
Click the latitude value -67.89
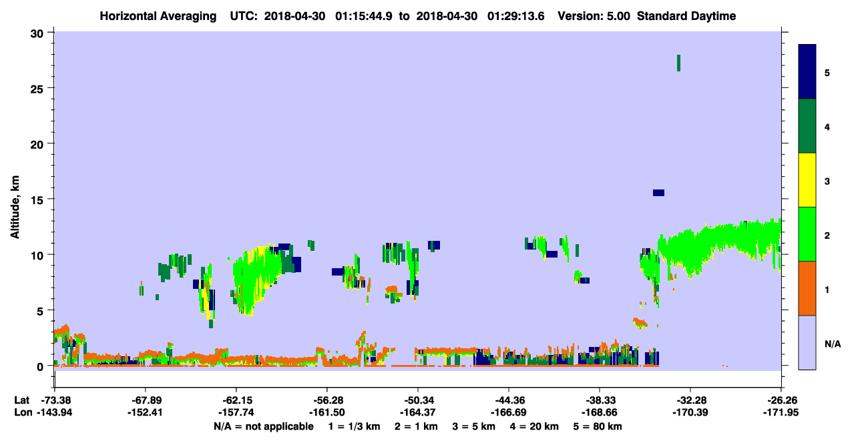click(145, 400)
